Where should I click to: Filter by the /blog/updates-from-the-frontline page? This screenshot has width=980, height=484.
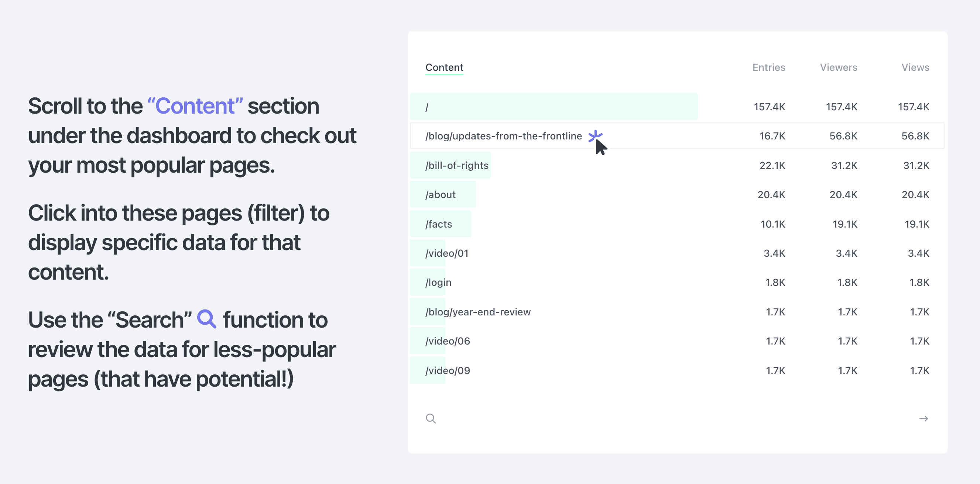503,136
